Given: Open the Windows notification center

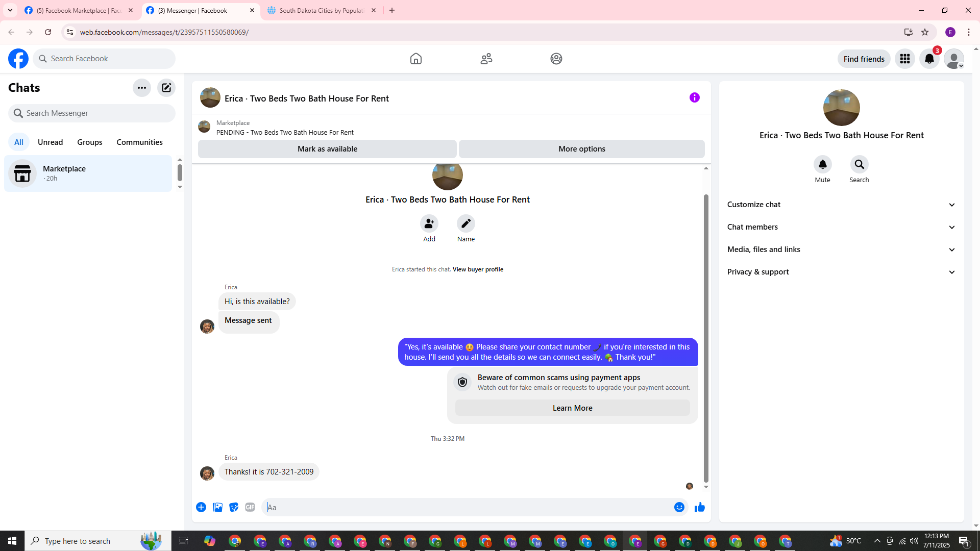Looking at the screenshot, I should click(964, 541).
